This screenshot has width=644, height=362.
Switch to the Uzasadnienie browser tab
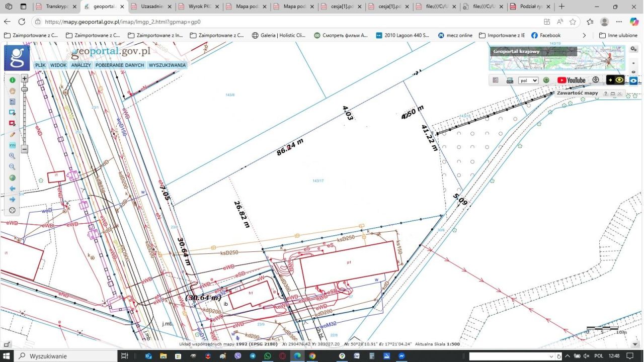point(150,7)
